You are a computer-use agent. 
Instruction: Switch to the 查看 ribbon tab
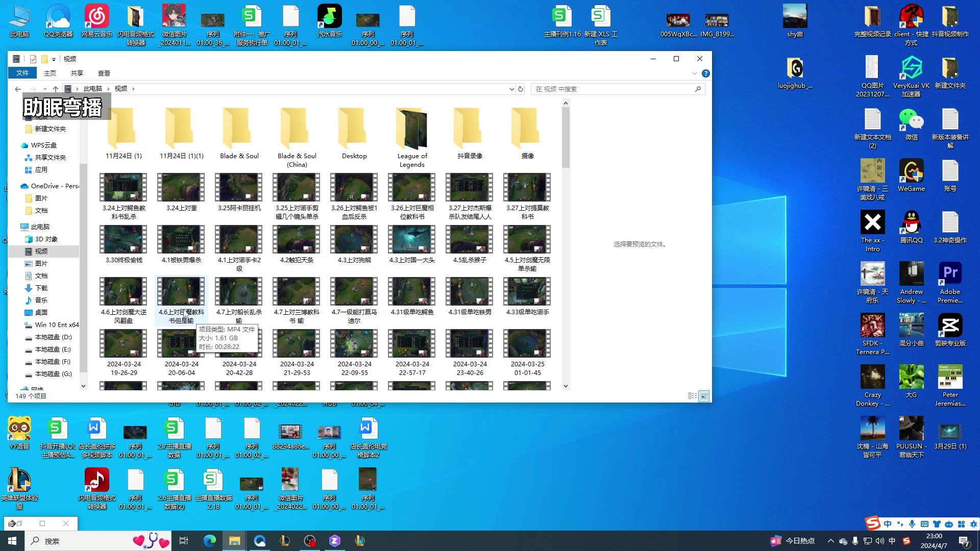coord(104,73)
